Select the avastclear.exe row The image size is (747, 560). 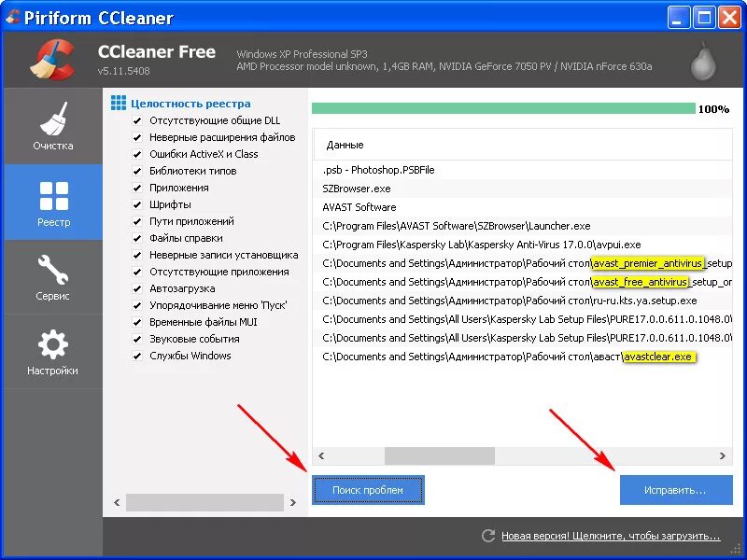[x=523, y=357]
